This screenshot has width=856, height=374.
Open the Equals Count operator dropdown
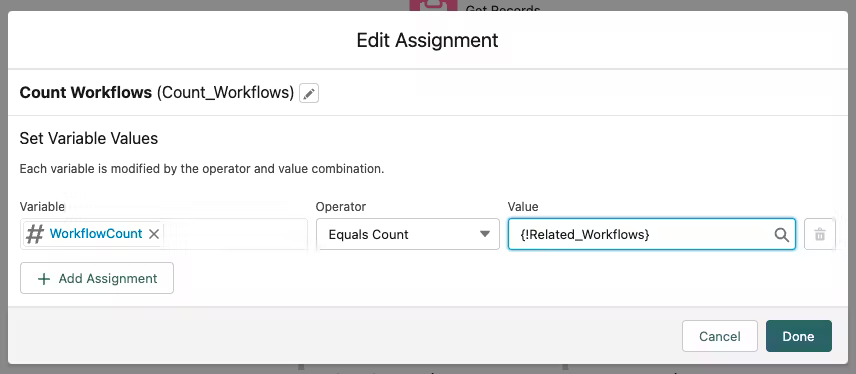tap(408, 234)
